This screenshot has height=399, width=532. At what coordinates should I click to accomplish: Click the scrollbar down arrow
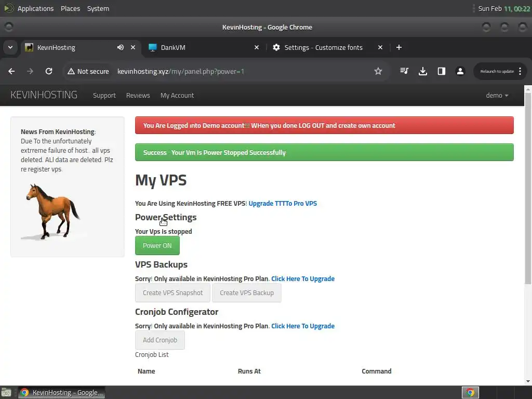[x=528, y=381]
